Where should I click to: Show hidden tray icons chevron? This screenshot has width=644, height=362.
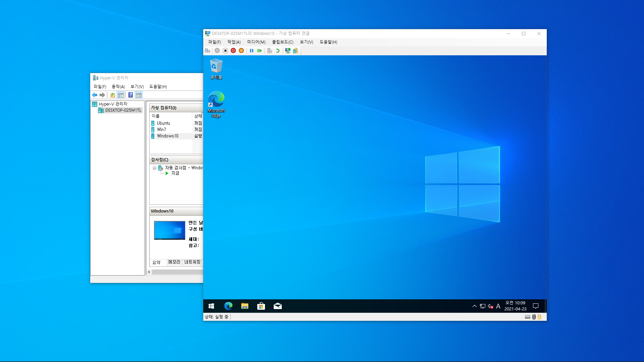click(474, 306)
